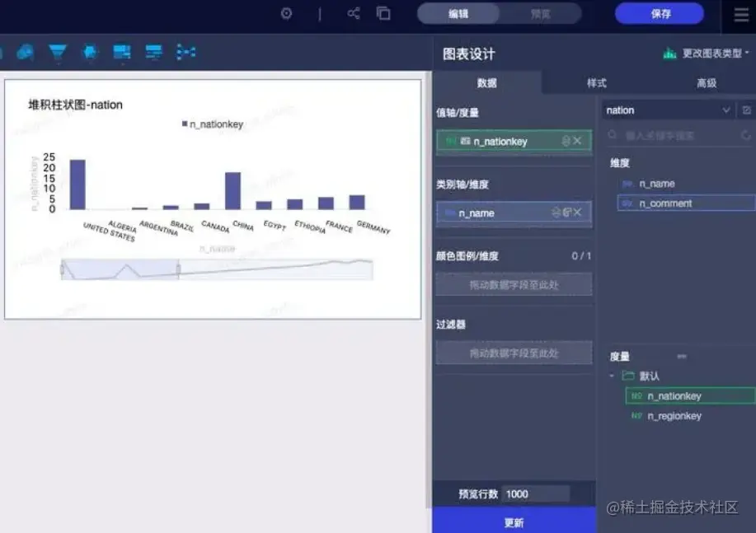The width and height of the screenshot is (756, 533).
Task: Click chart title 堆积柱状图-nation
Action: (x=76, y=105)
